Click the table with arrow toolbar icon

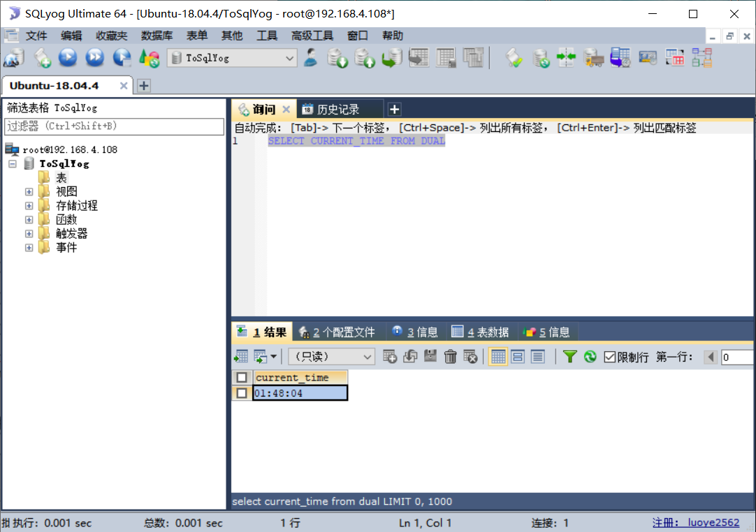(x=419, y=58)
